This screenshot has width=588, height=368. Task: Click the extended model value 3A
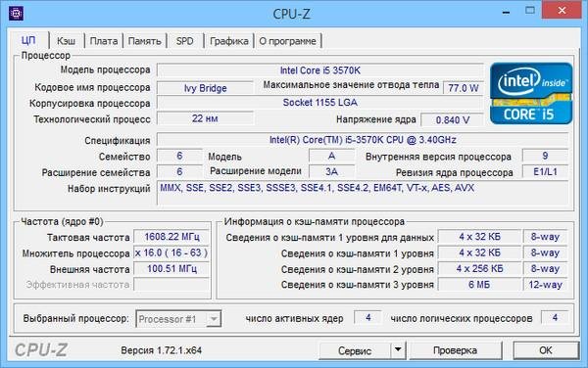(331, 172)
